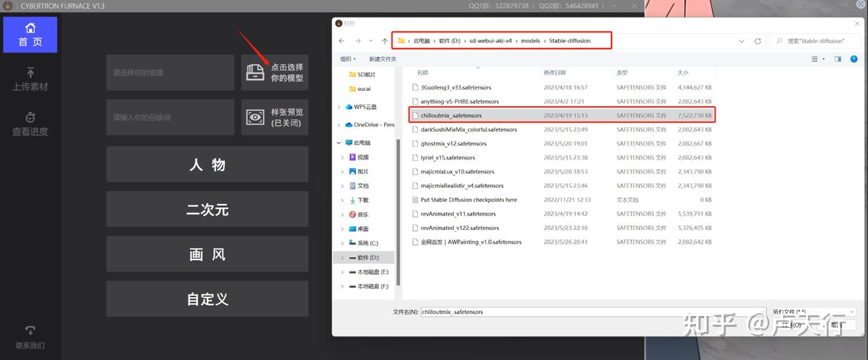Select the 画风 category button
The height and width of the screenshot is (360, 868).
[x=207, y=254]
